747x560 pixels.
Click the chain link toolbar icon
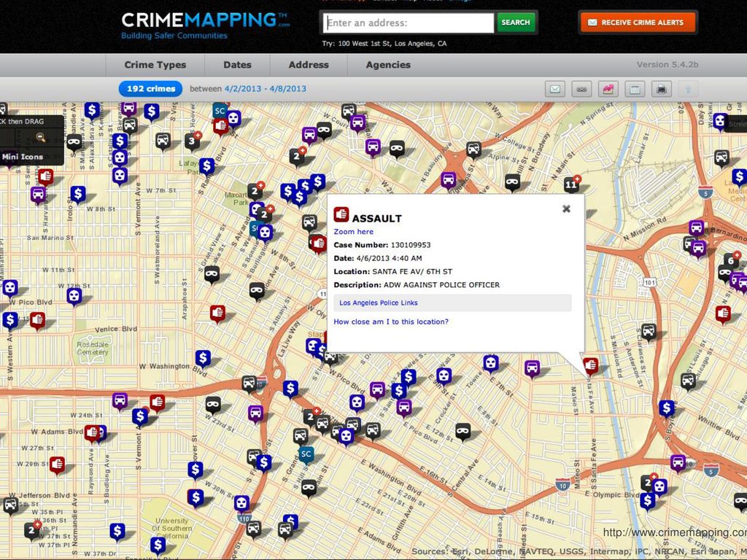[581, 89]
